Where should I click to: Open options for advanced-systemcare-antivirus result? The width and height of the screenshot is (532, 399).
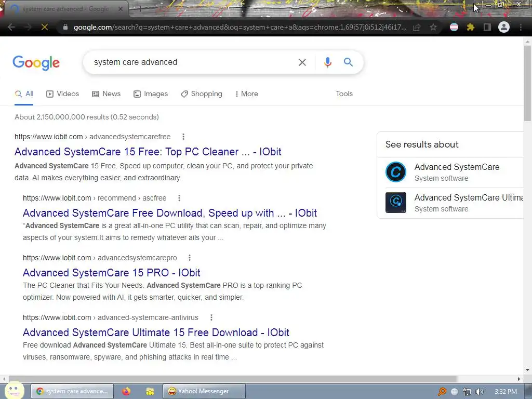click(x=211, y=317)
